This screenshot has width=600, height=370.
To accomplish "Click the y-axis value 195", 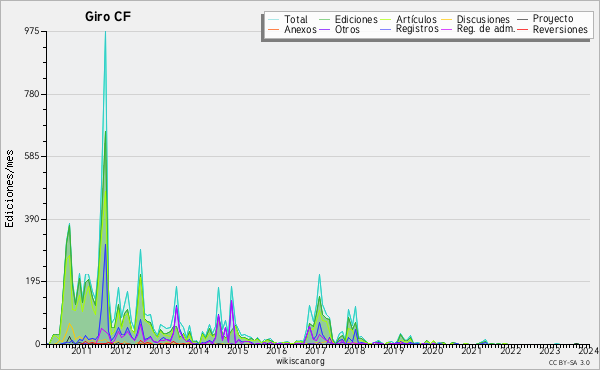I will pos(32,281).
